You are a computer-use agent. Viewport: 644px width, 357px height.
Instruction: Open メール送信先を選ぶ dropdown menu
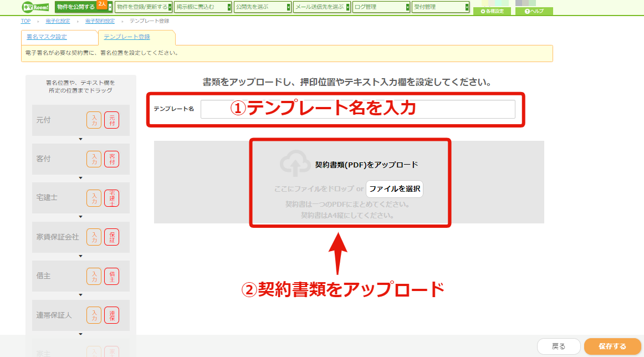click(321, 7)
